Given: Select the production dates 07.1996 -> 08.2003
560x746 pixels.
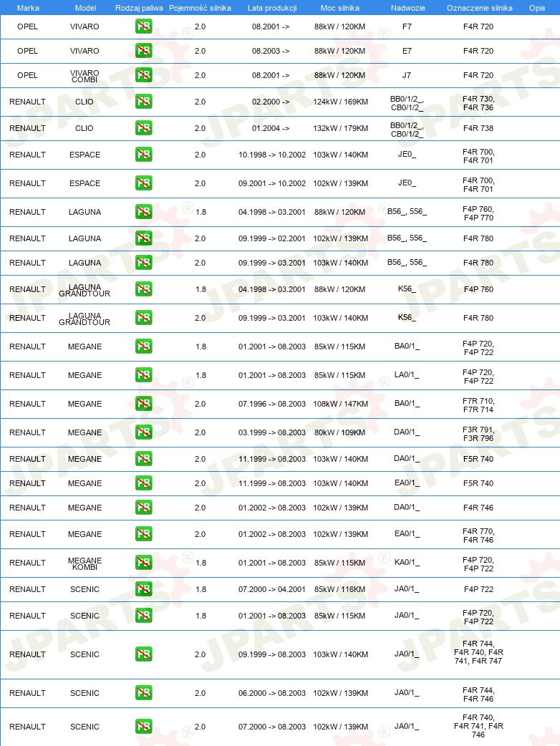Looking at the screenshot, I should (272, 404).
